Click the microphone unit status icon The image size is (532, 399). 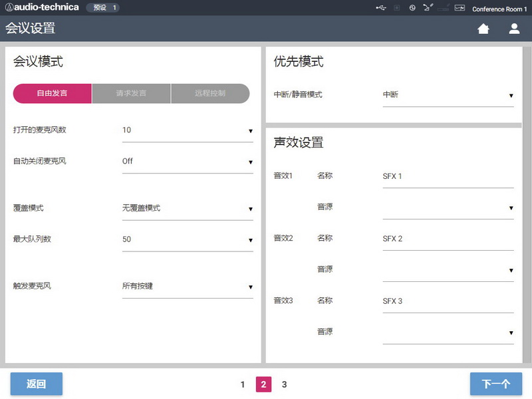pos(428,8)
